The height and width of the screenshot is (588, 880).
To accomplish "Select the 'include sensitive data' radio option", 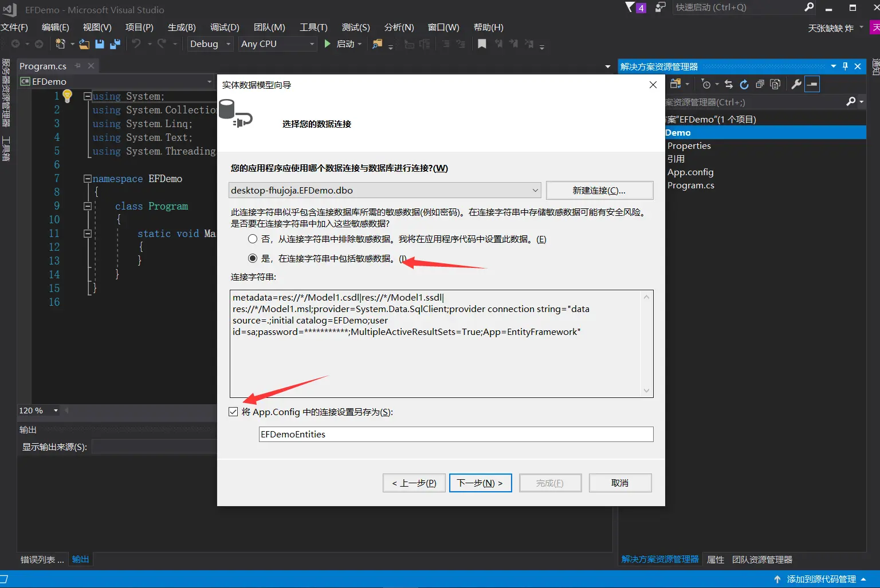I will point(253,258).
